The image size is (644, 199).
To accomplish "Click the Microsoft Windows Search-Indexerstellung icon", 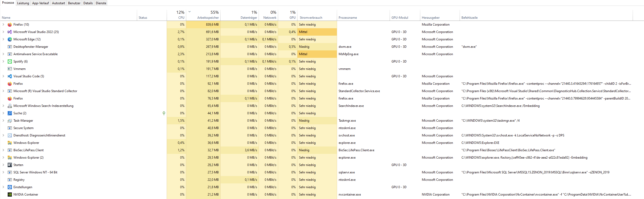I will click(10, 106).
